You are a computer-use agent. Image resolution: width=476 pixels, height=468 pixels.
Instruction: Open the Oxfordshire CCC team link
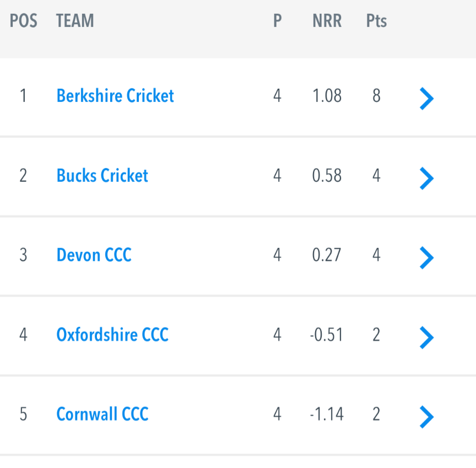coord(112,335)
